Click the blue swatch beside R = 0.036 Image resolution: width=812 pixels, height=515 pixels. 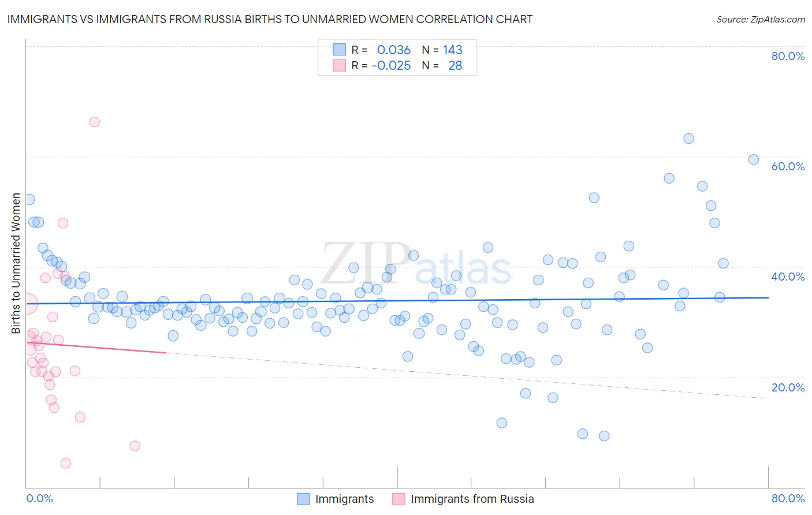[x=339, y=50]
